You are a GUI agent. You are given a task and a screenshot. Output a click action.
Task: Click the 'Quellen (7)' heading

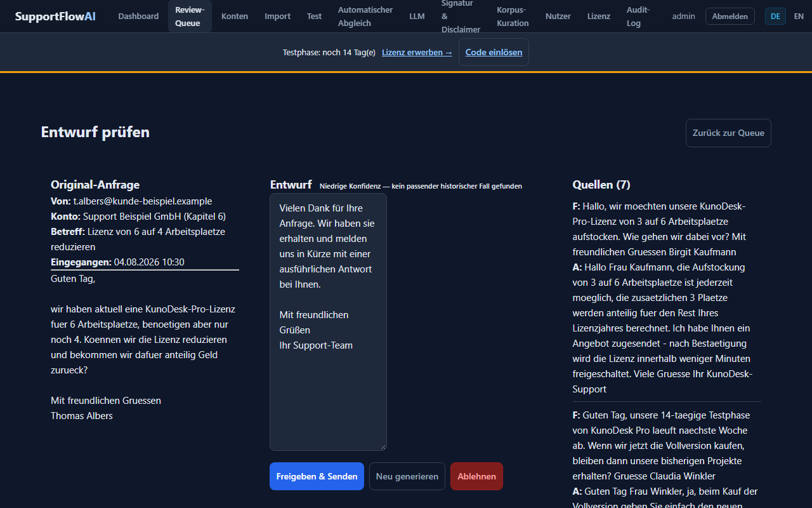(601, 185)
